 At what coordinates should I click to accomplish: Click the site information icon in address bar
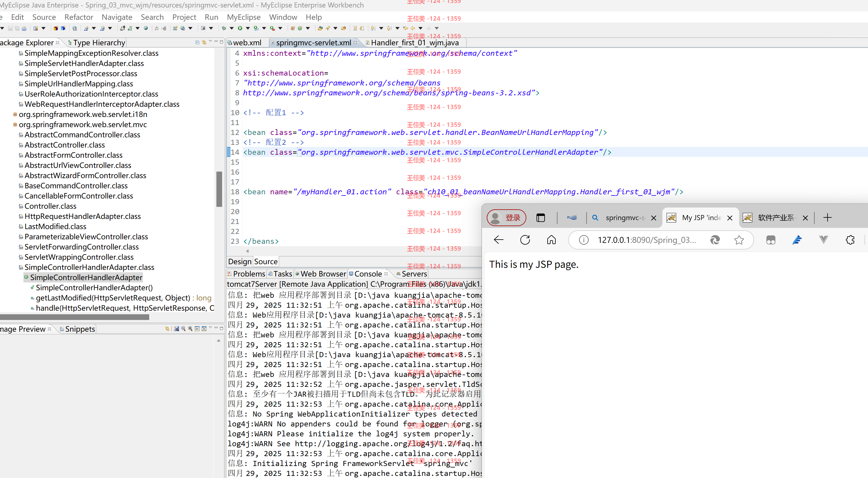click(x=584, y=240)
